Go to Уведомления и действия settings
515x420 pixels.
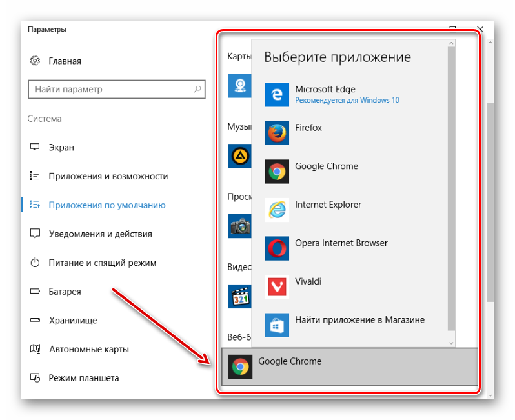(x=101, y=234)
